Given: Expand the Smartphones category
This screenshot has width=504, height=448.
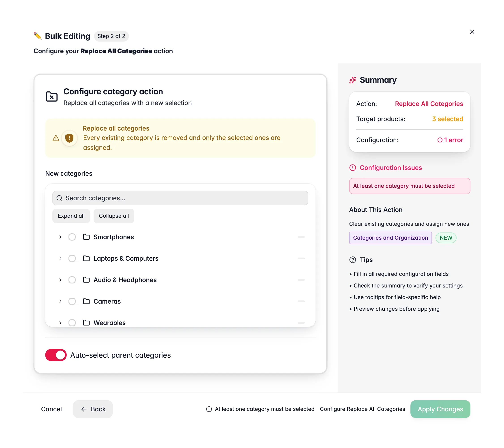Looking at the screenshot, I should point(60,237).
